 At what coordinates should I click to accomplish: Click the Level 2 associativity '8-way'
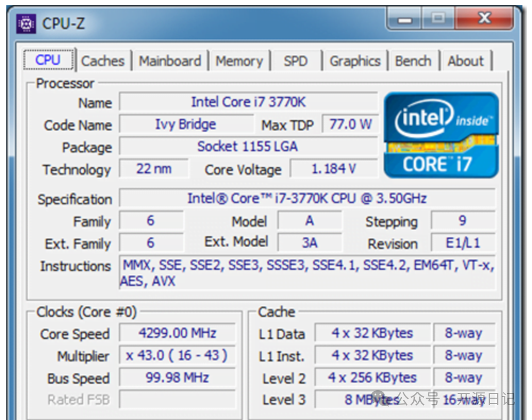[x=464, y=377]
